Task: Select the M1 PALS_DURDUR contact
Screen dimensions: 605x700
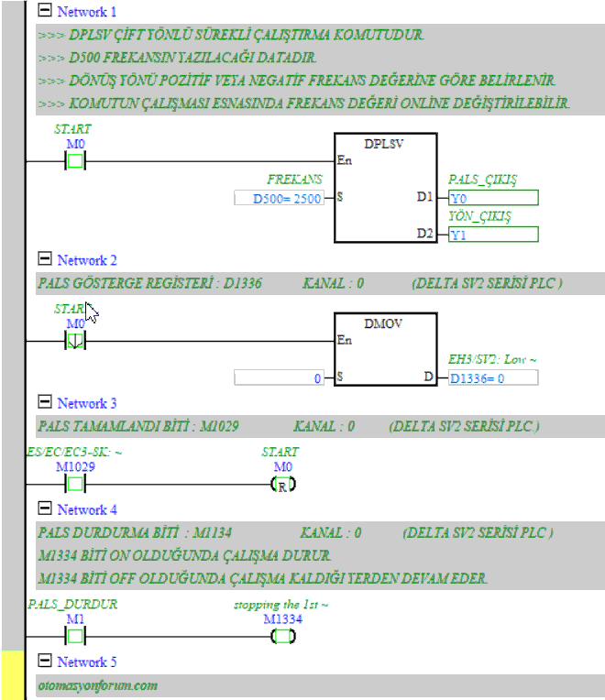Action: click(x=75, y=636)
